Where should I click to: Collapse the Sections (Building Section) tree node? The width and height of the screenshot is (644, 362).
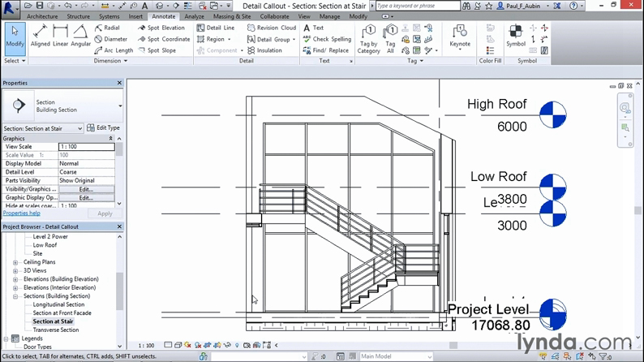tap(15, 296)
